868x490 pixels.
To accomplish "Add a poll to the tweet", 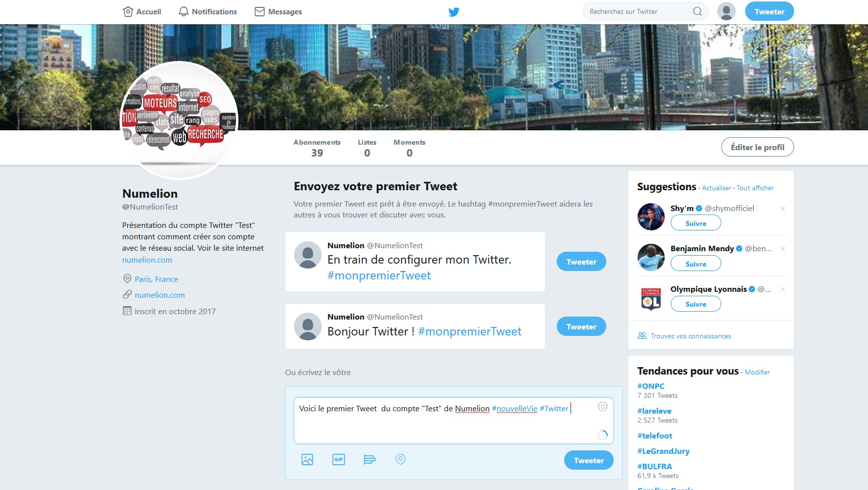I will 369,460.
